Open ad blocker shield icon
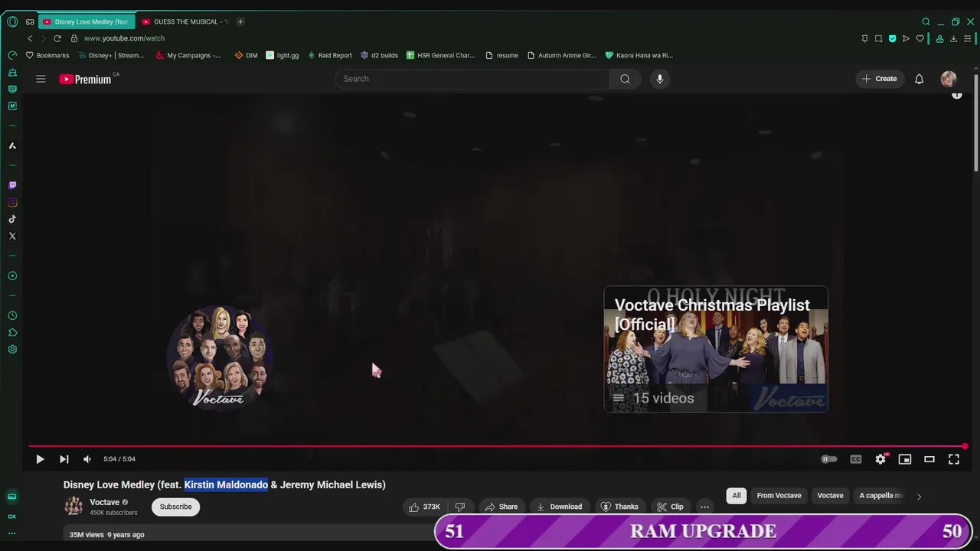The image size is (980, 551). click(x=892, y=38)
